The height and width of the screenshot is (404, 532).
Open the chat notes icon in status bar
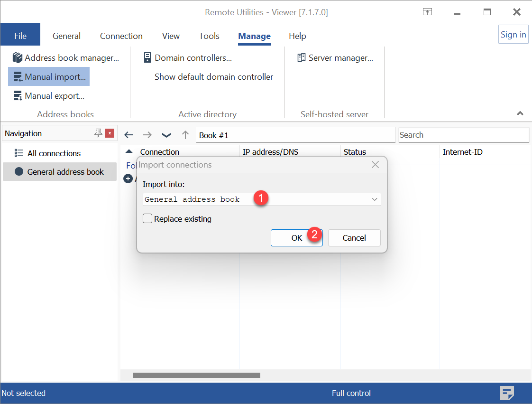tap(507, 393)
